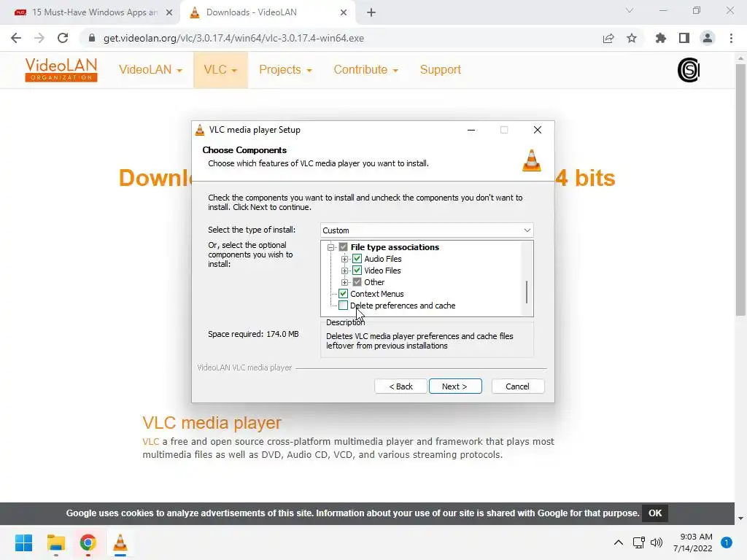Close the 15 Must-Have Windows Apps tab
The width and height of the screenshot is (747, 560).
click(x=169, y=12)
